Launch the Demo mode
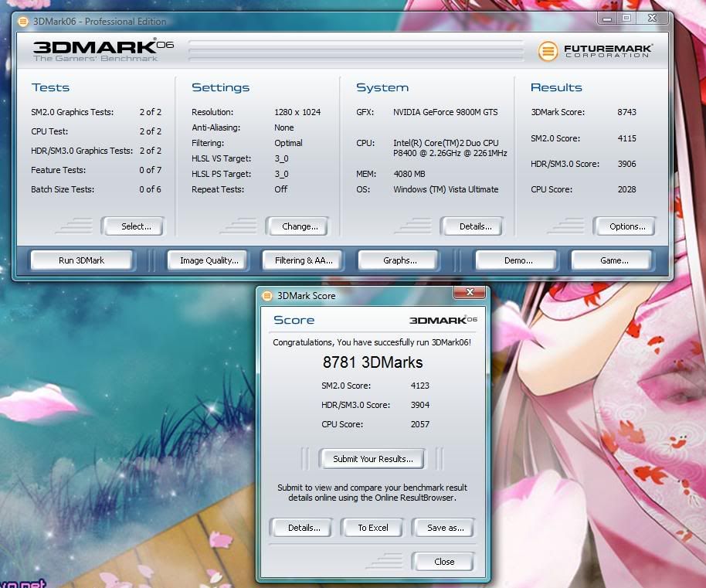The image size is (706, 588). (517, 260)
